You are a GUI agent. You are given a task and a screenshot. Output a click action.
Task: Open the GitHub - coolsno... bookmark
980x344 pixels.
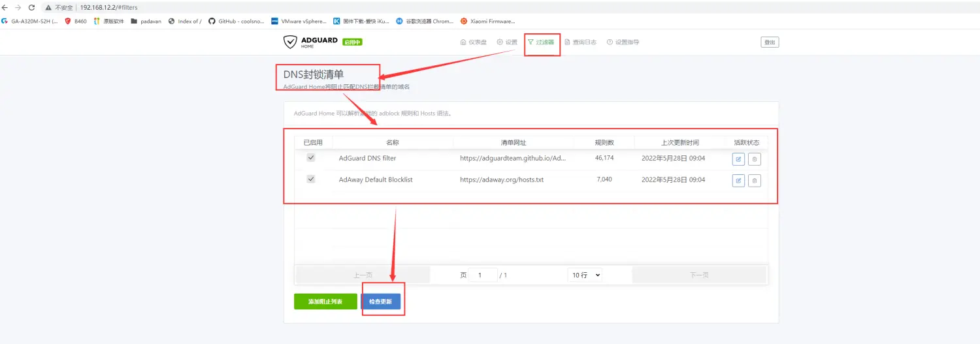(x=237, y=21)
